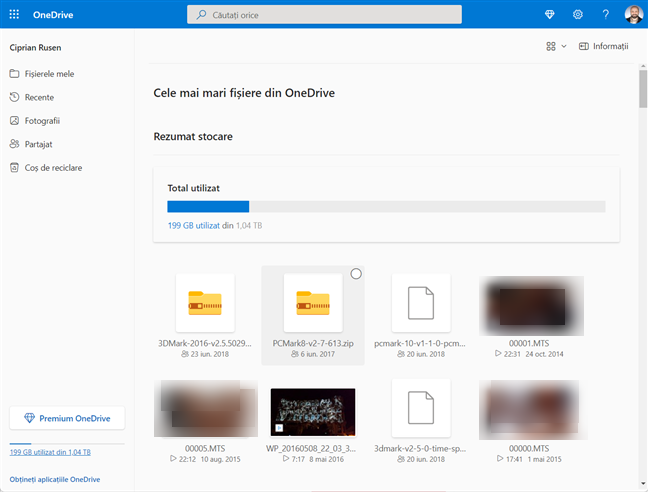
Task: Open the 00000.MTS video thumbnail
Action: pyautogui.click(x=533, y=410)
